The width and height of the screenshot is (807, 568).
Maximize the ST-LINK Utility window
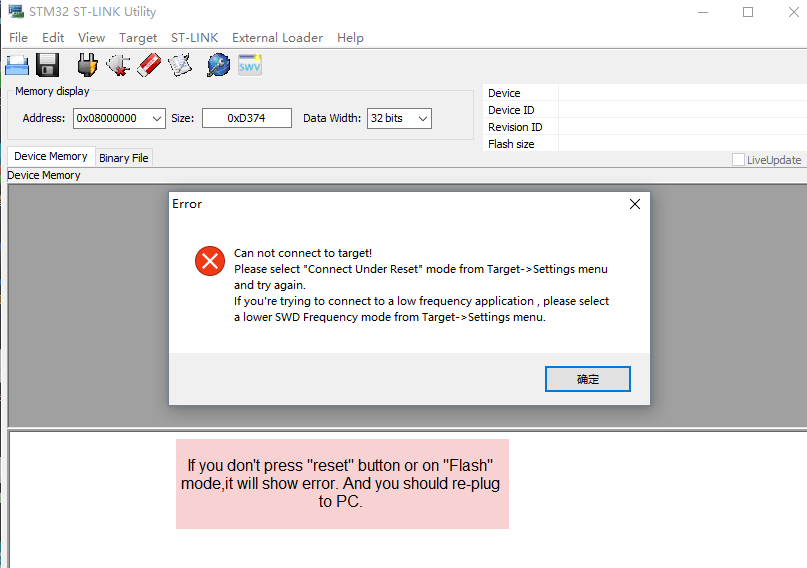click(x=748, y=12)
